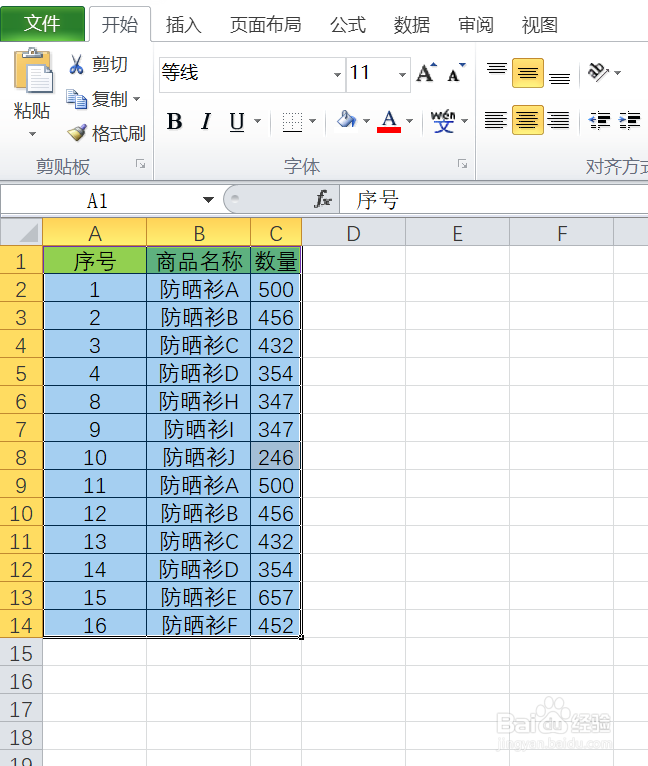Viewport: 648px width, 766px height.
Task: Switch to the 插入 Insert tab
Action: click(183, 24)
